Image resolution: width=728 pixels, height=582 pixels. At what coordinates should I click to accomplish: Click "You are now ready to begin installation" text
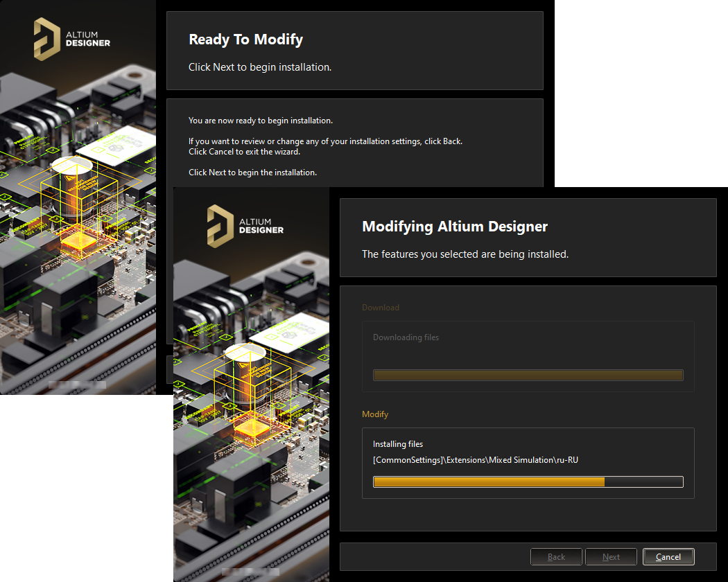pos(260,121)
